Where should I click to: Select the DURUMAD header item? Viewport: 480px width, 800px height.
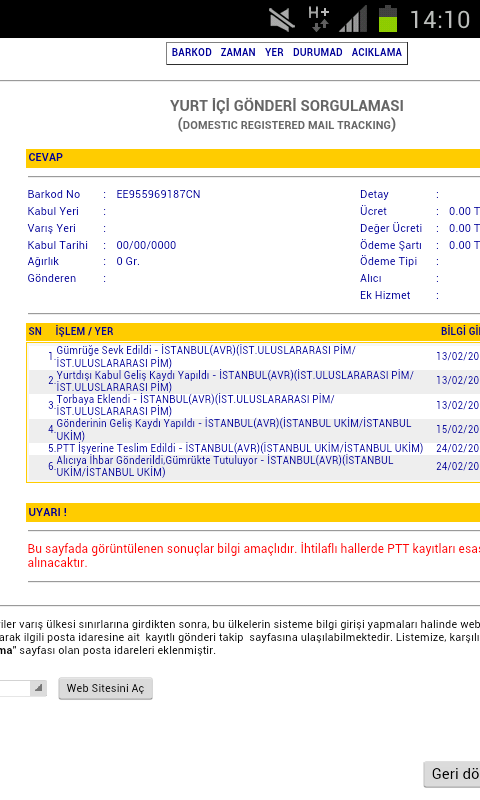(x=317, y=53)
